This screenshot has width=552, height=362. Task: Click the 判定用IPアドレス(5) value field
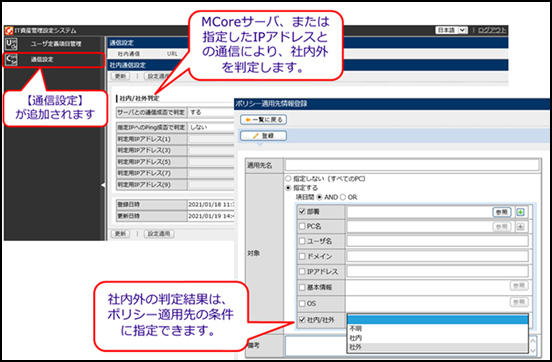[211, 162]
